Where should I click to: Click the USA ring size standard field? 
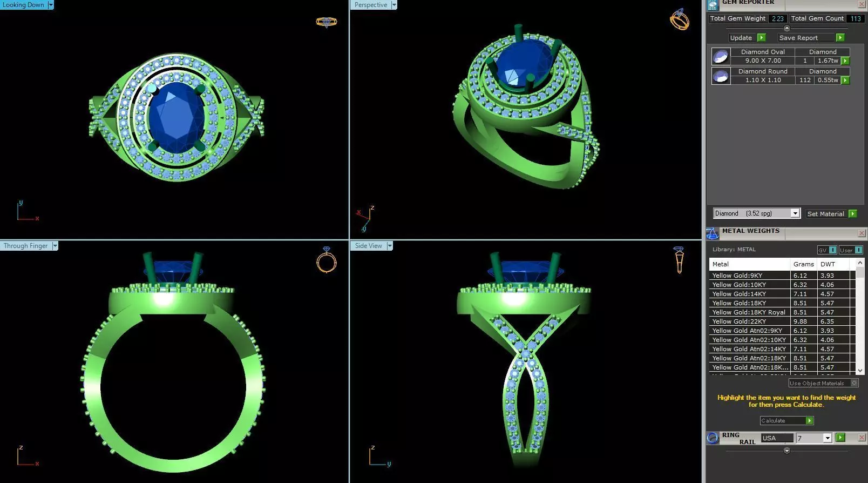pyautogui.click(x=777, y=438)
